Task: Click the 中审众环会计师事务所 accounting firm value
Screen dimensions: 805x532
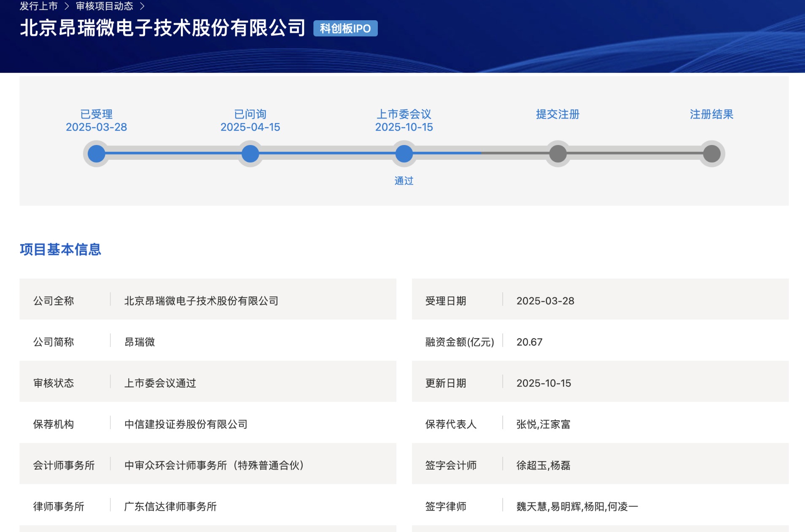Action: 214,465
